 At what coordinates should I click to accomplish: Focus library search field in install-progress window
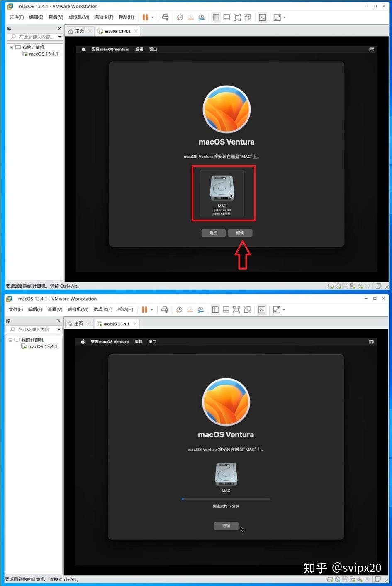(34, 329)
